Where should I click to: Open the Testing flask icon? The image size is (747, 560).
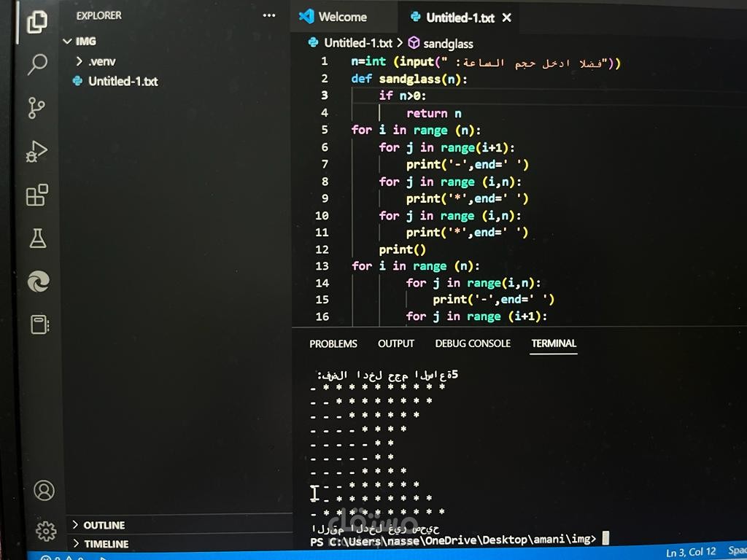click(x=38, y=238)
